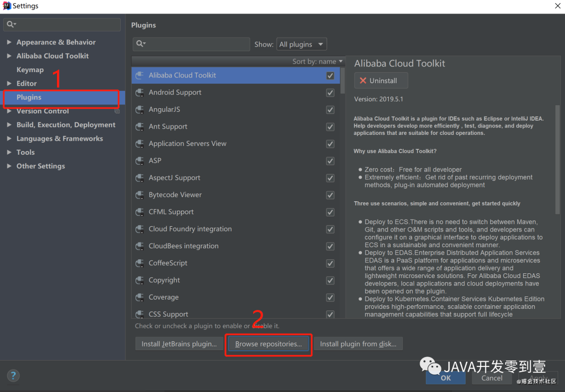The height and width of the screenshot is (392, 565).
Task: Toggle the Application Servers View checkbox
Action: (x=330, y=144)
